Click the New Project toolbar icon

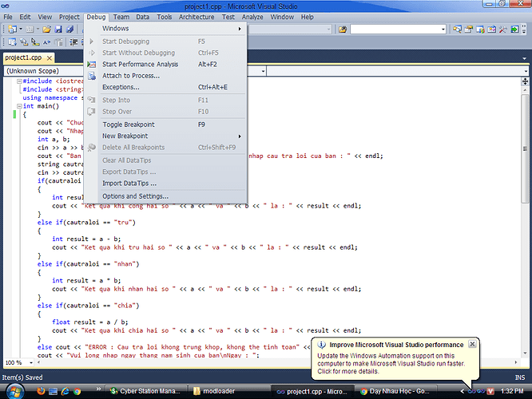[12, 30]
